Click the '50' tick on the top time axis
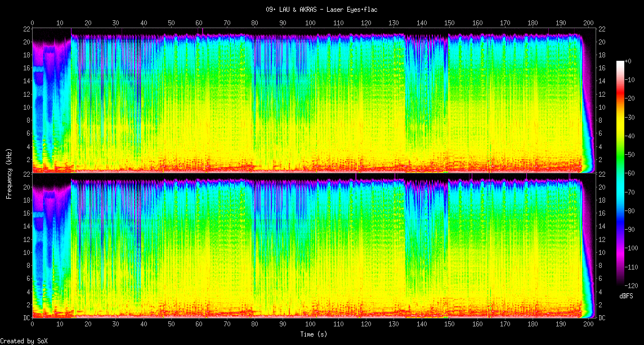644x345 pixels. click(171, 23)
